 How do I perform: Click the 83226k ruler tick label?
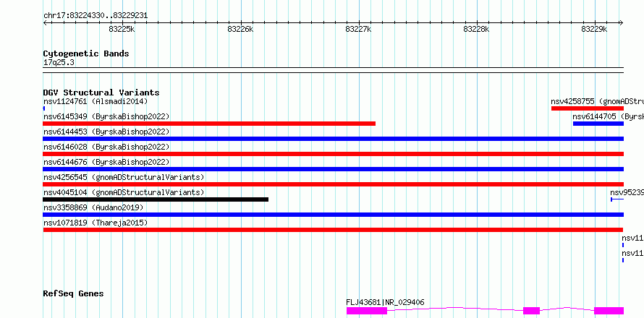click(240, 29)
